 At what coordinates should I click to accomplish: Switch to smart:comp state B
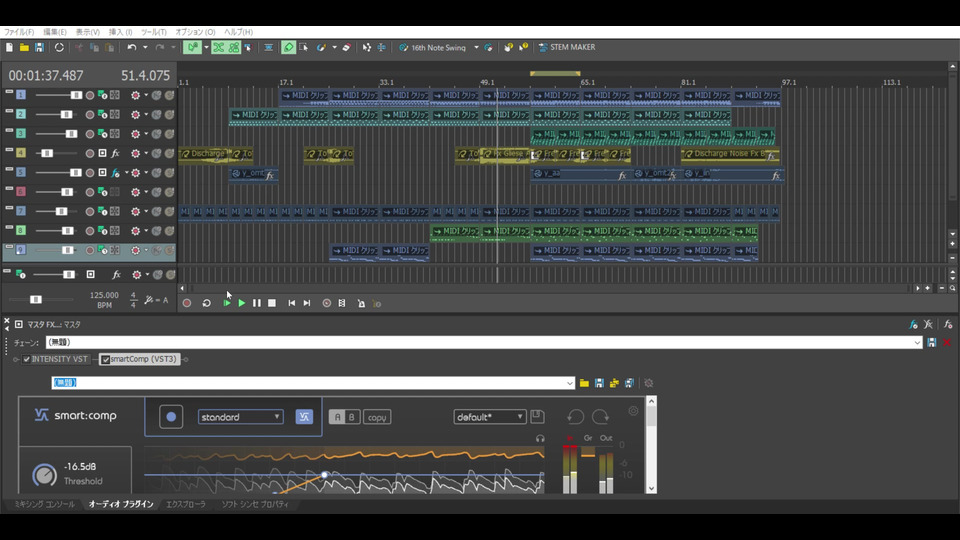(x=351, y=417)
